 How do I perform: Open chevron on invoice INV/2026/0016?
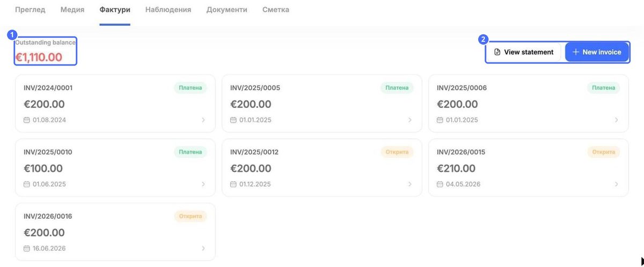click(203, 249)
